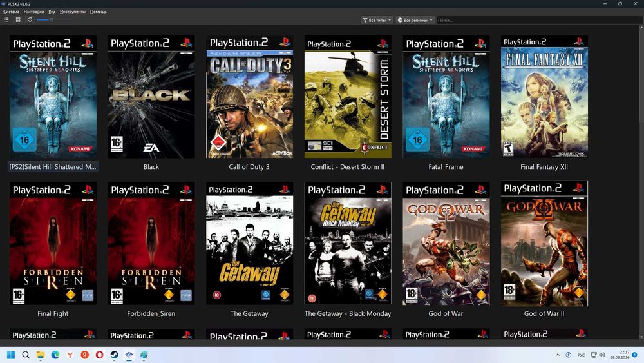
Task: Click the 'Call of Duty 3' title
Action: 249,167
